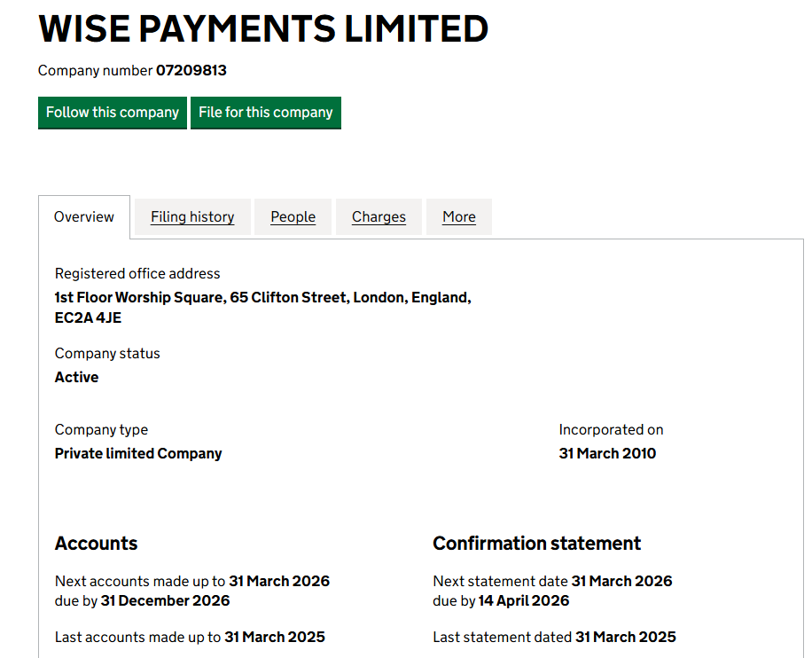Click the address line starting '1st Floor Worship Square'
This screenshot has height=658, width=812.
click(x=263, y=297)
